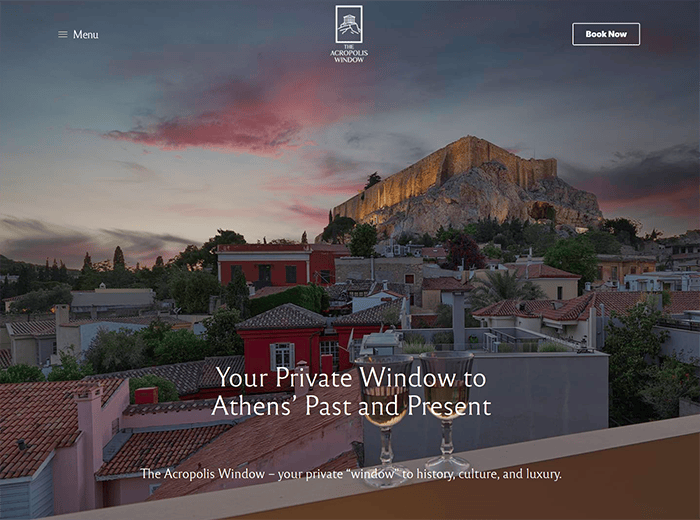700x520 pixels.
Task: Click the brown terrace ledge at bottom right
Action: pos(536,484)
